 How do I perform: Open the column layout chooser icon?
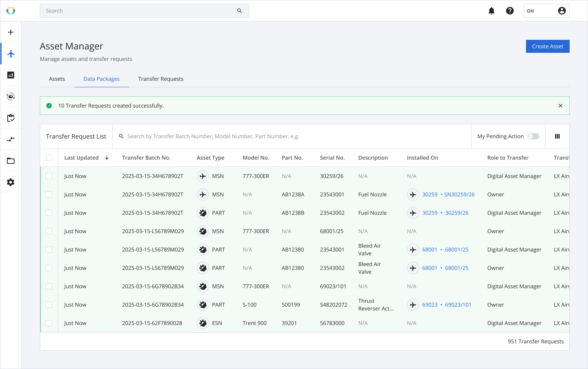[557, 136]
